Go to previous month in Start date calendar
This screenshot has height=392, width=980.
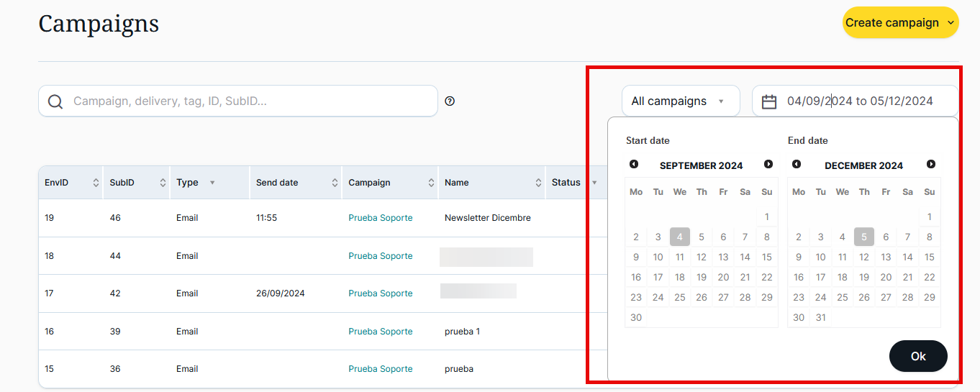(634, 165)
